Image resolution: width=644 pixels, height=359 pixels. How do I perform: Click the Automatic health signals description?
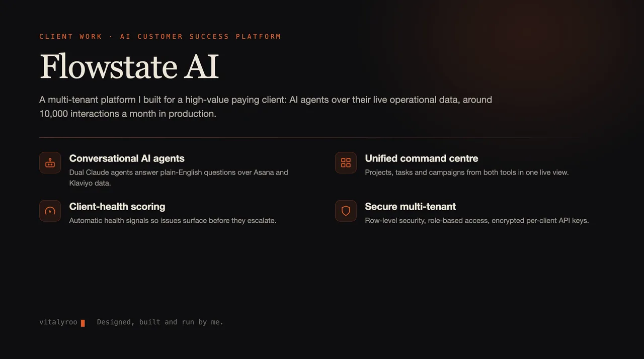tap(173, 221)
